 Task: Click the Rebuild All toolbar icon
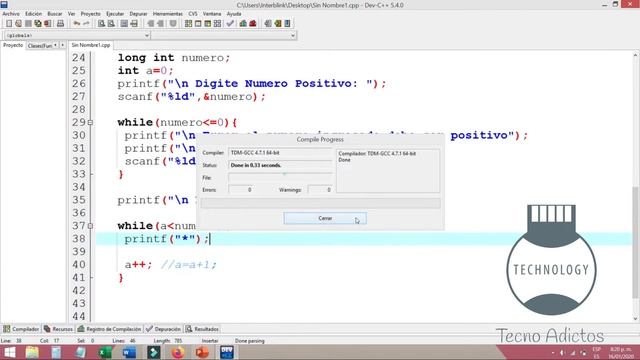(218, 24)
